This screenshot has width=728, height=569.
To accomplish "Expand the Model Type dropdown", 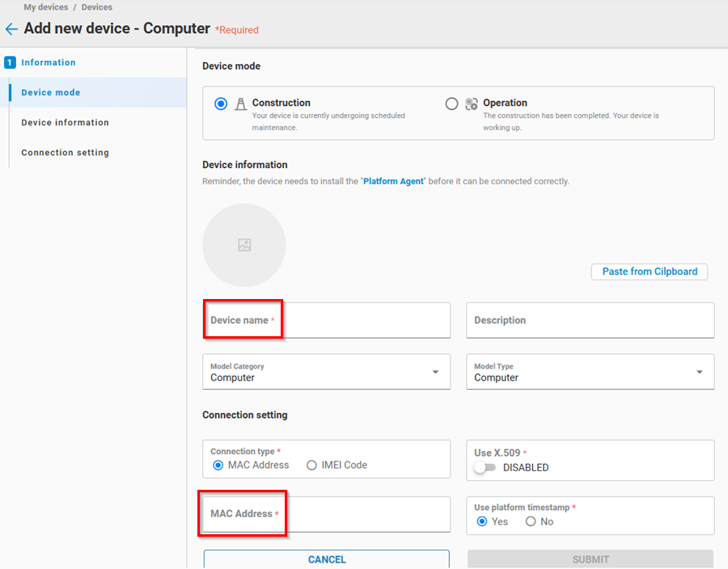I will pyautogui.click(x=590, y=372).
